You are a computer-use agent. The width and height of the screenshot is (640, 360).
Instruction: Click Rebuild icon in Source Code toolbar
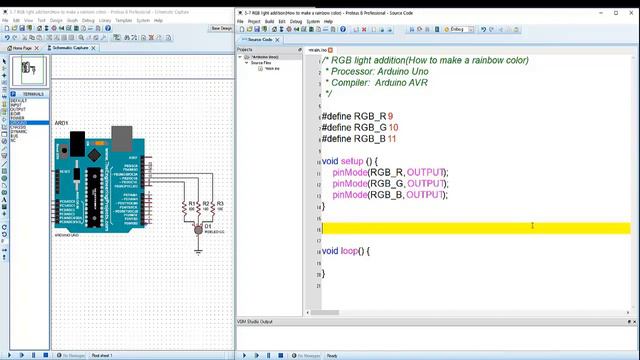(420, 29)
